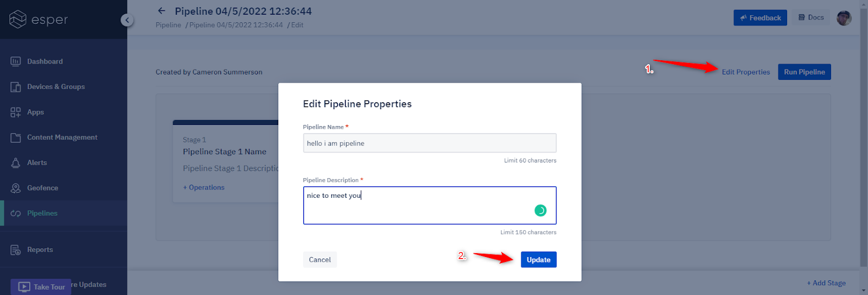The height and width of the screenshot is (295, 868).
Task: Click the Edit breadcrumb text
Action: click(x=297, y=25)
